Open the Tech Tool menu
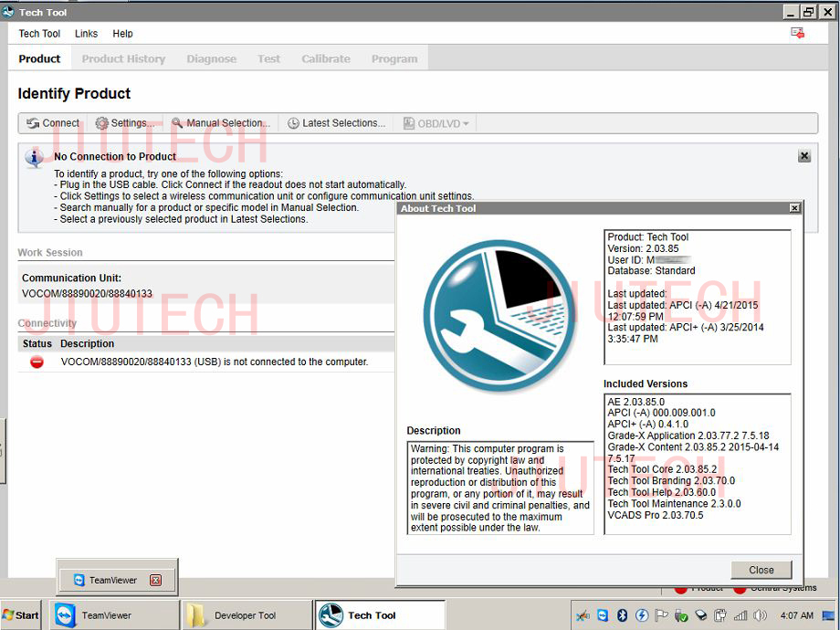The height and width of the screenshot is (630, 840). coord(39,34)
